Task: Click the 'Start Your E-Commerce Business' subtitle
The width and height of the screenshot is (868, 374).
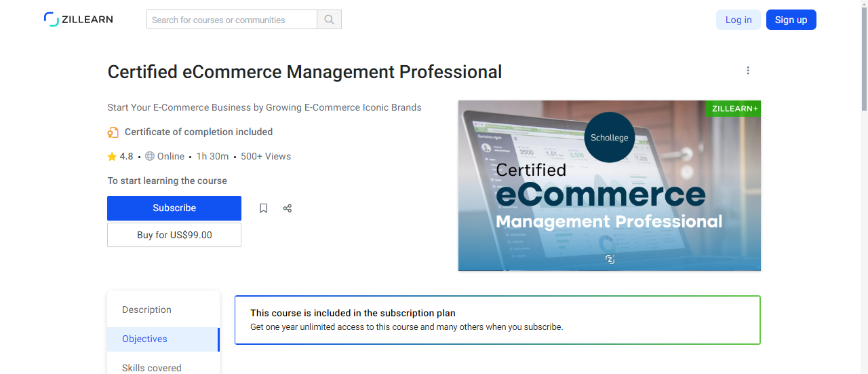Action: [264, 108]
